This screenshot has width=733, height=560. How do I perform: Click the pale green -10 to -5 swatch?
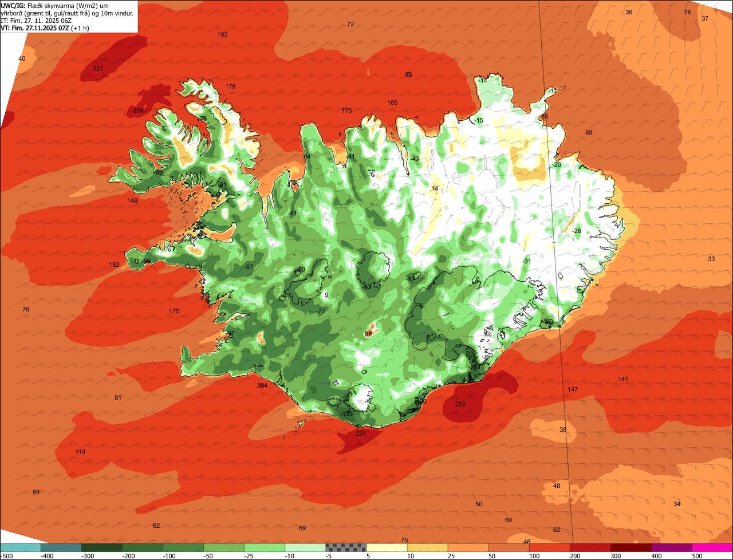click(x=305, y=547)
